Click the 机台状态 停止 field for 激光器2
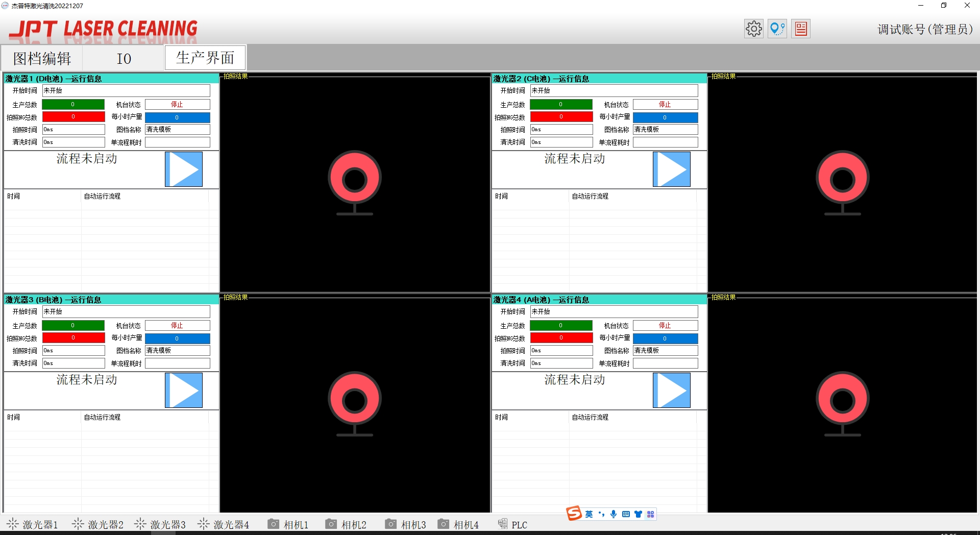 point(665,104)
